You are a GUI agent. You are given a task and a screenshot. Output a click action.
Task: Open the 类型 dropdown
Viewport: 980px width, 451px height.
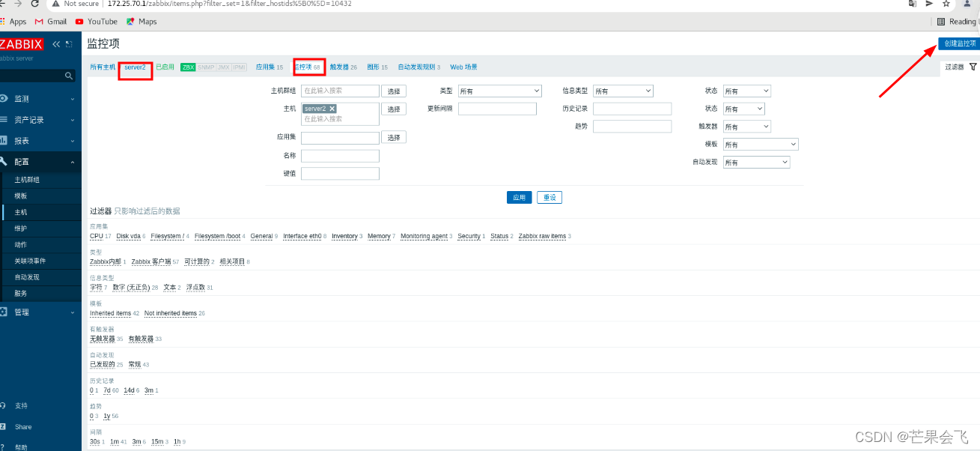(499, 91)
